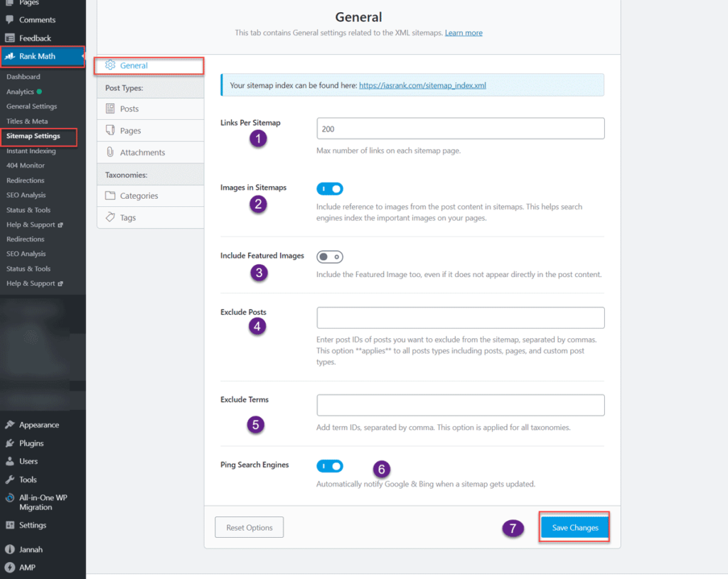728x579 pixels.
Task: Open the General sitemap tab
Action: 149,65
